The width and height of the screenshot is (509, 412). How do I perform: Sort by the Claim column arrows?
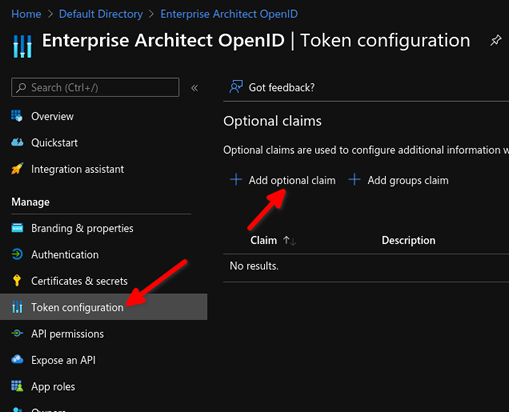(x=289, y=240)
